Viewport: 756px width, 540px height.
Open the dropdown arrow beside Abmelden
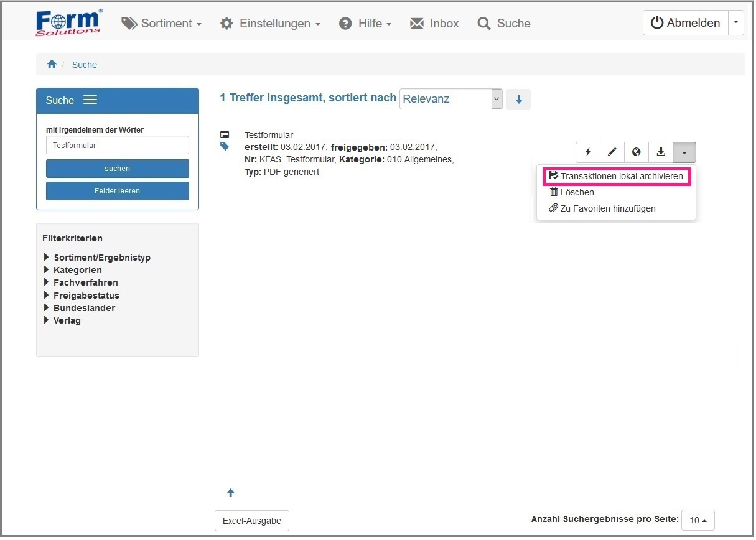click(x=735, y=22)
